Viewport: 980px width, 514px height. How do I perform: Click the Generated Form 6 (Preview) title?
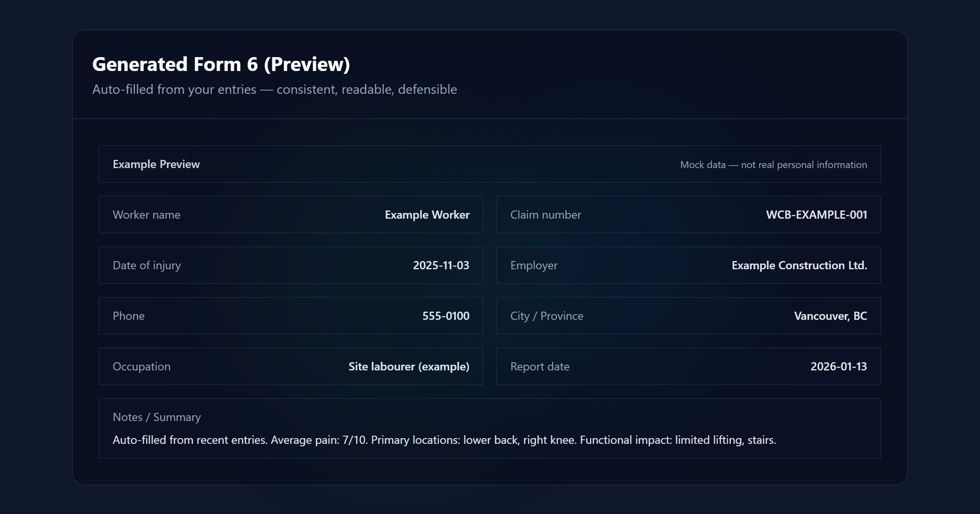tap(221, 64)
